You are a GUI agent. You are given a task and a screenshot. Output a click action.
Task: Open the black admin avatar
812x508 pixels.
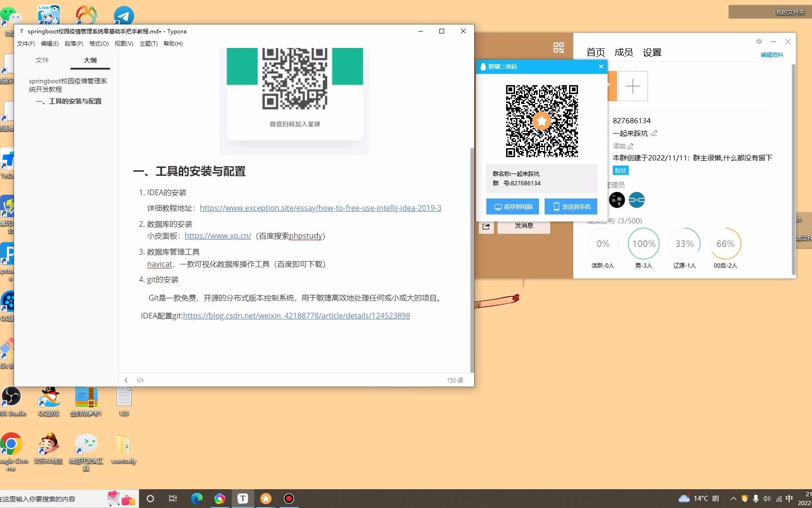pos(617,200)
